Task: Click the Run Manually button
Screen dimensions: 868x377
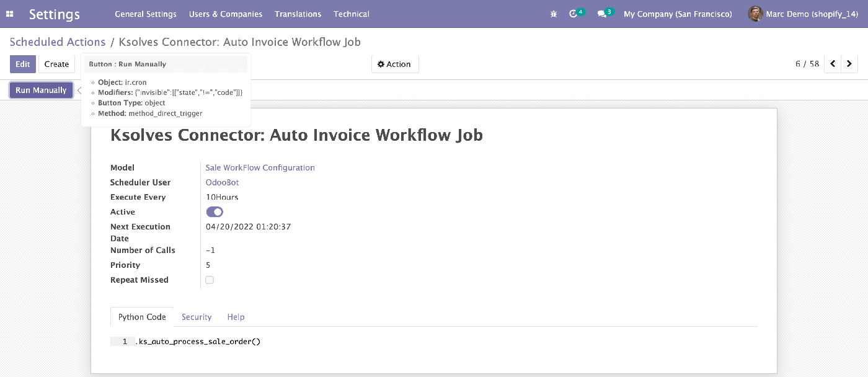Action: [41, 90]
